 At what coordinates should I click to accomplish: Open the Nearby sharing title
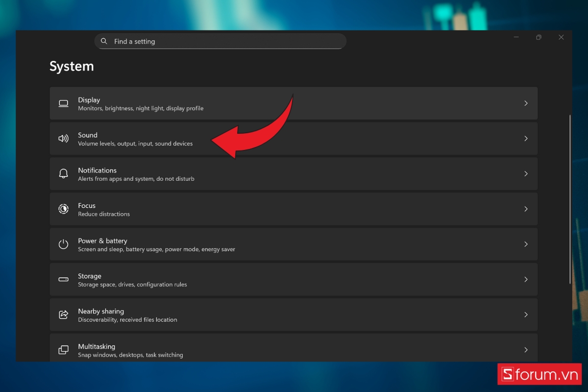(x=101, y=312)
